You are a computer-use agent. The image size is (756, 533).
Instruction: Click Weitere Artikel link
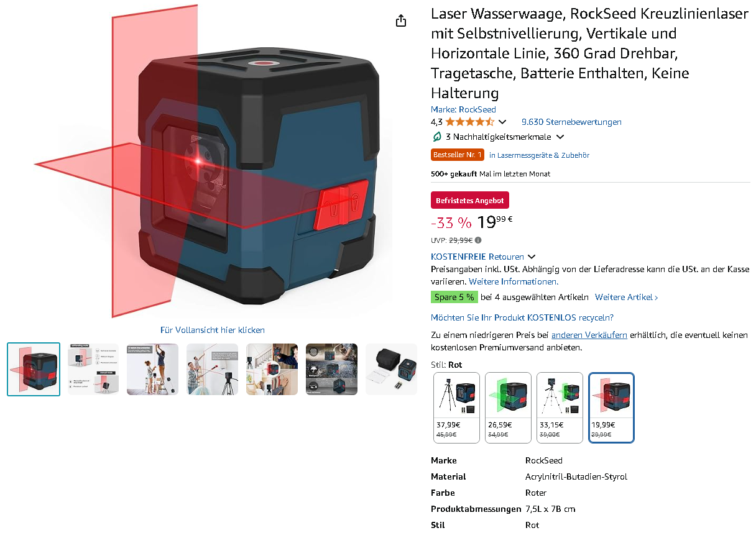[626, 297]
